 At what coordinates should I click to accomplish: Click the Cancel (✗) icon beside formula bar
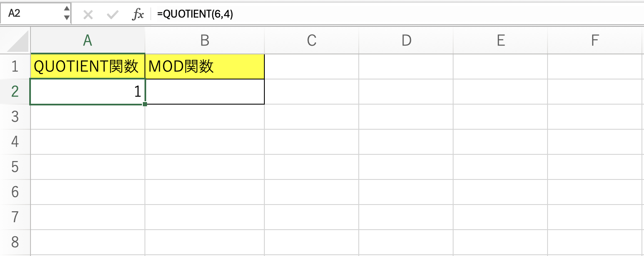[x=88, y=14]
